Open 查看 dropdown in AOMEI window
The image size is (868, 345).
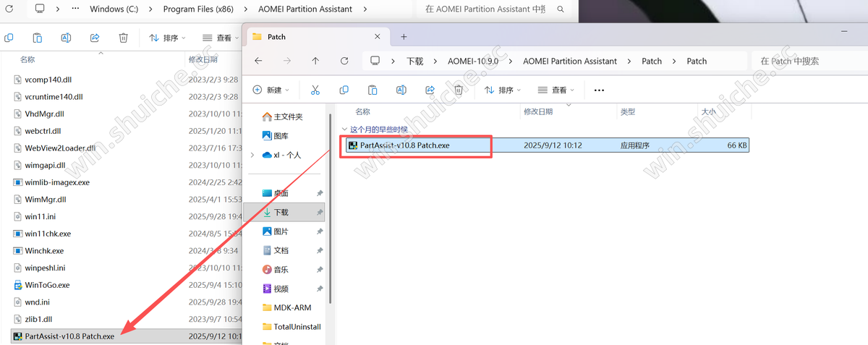click(x=222, y=38)
